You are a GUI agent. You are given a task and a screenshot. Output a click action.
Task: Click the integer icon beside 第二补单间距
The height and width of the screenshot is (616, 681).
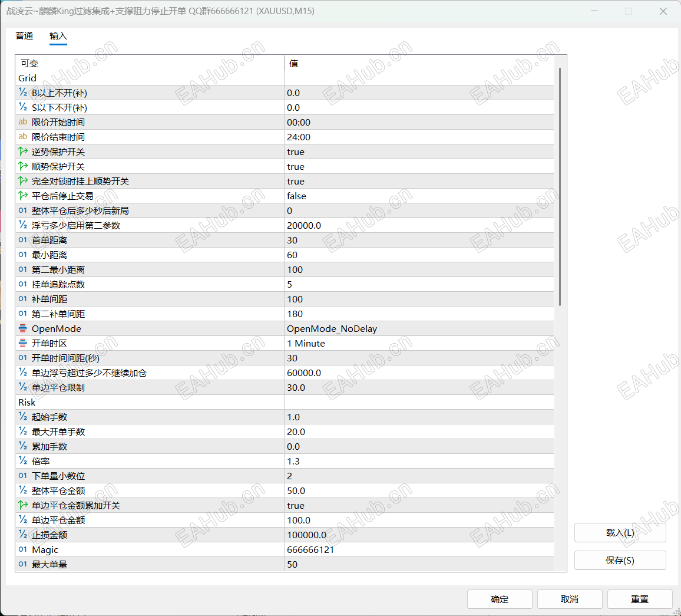pyautogui.click(x=22, y=314)
